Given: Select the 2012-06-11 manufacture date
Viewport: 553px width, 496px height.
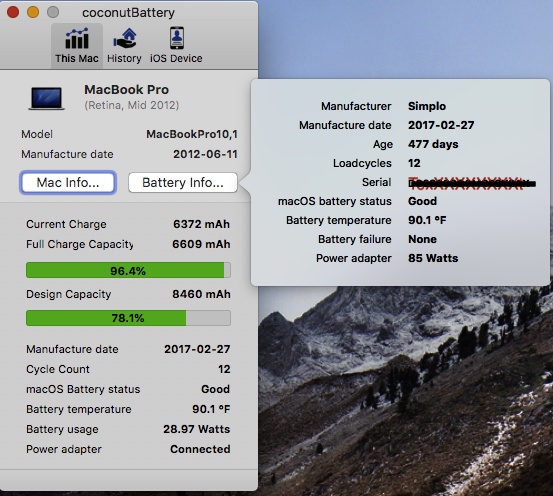Looking at the screenshot, I should (x=205, y=154).
